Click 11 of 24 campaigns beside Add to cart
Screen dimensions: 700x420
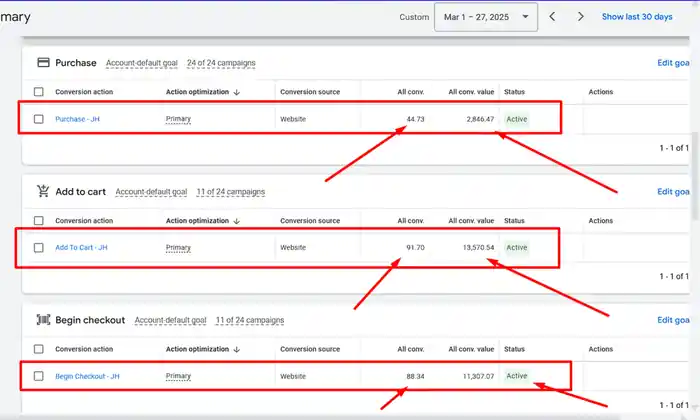[231, 192]
